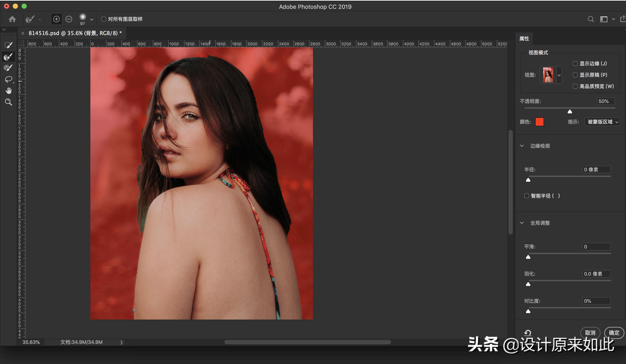Select the Lasso tool
Image resolution: width=626 pixels, height=364 pixels.
click(8, 80)
